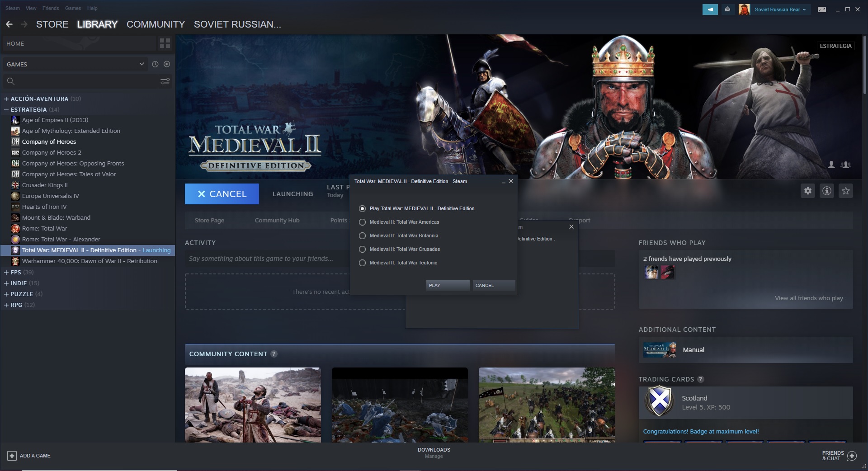The width and height of the screenshot is (868, 471).
Task: Open advanced library filters icon
Action: (x=165, y=81)
